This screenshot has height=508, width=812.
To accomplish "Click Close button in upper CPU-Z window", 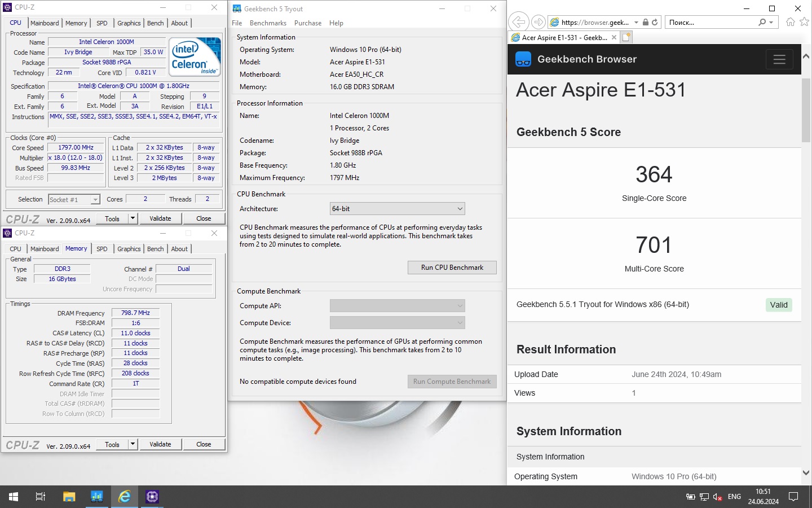I will coord(204,218).
